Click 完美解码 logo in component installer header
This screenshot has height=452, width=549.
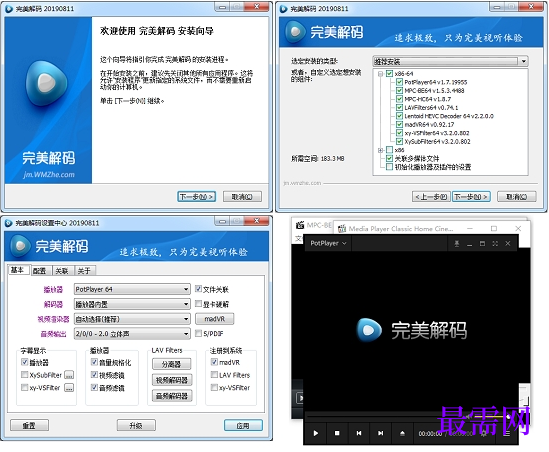tap(296, 32)
